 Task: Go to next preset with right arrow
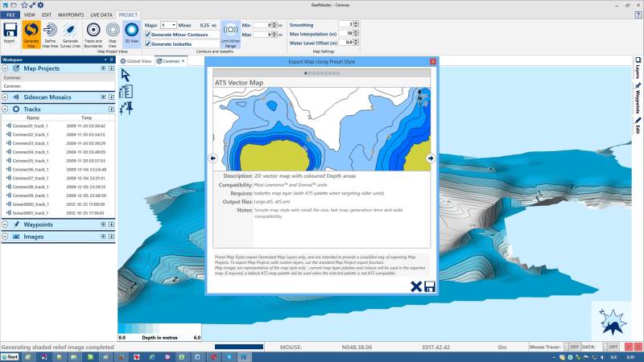click(x=431, y=158)
